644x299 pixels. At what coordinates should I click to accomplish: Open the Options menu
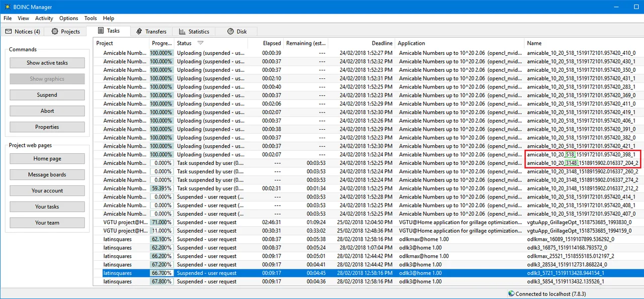click(x=69, y=18)
